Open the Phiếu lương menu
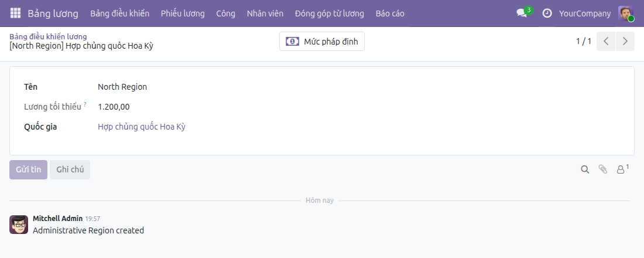This screenshot has height=258, width=644. [183, 13]
